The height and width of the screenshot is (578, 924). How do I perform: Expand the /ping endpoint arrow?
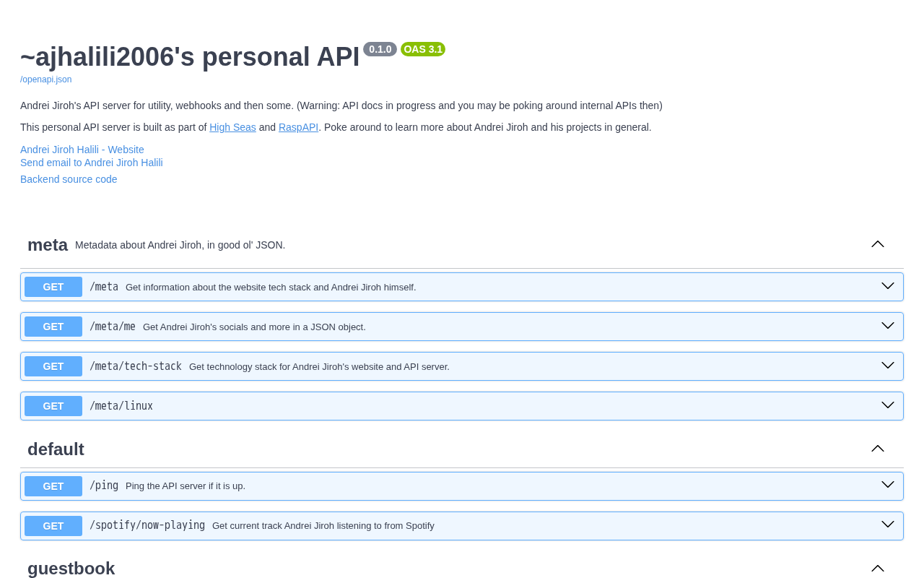click(888, 485)
